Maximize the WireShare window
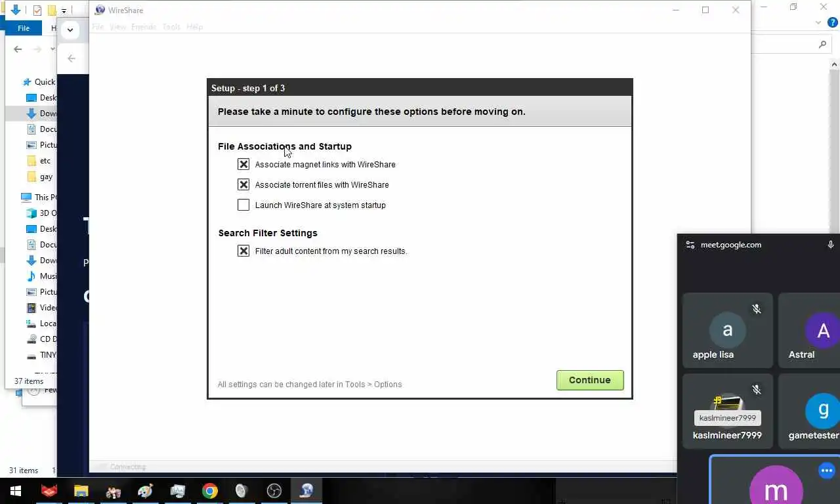Image resolution: width=840 pixels, height=504 pixels. coord(705,10)
